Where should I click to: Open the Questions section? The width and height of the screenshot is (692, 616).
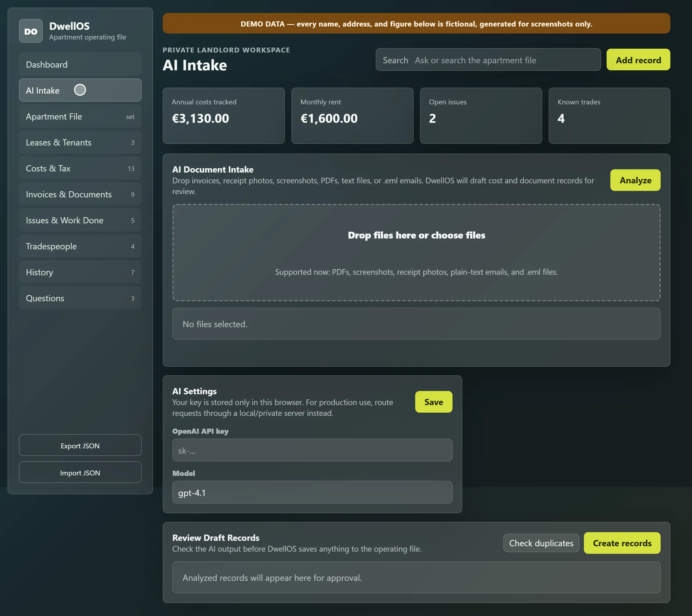(80, 298)
